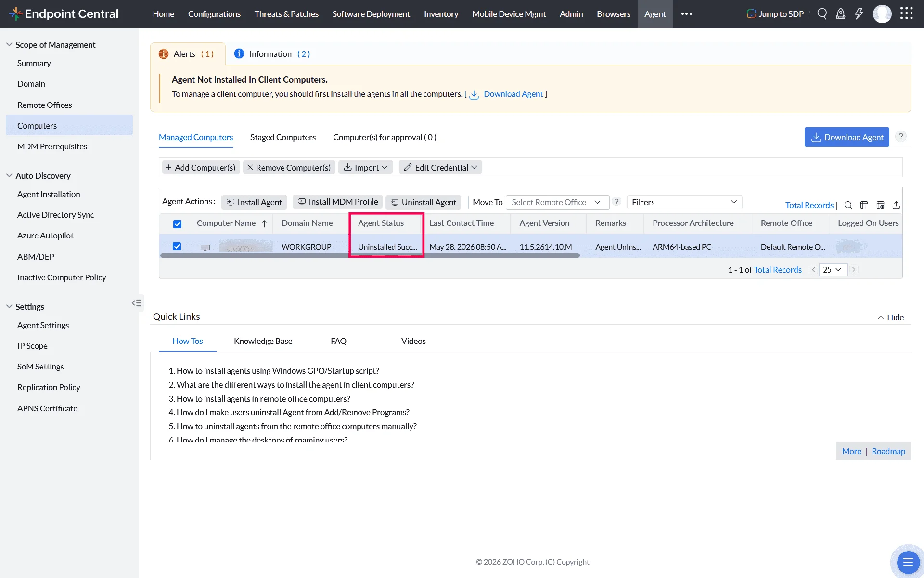Click the orange Alerts warning icon
Screen dimensions: 924x578
tap(164, 54)
